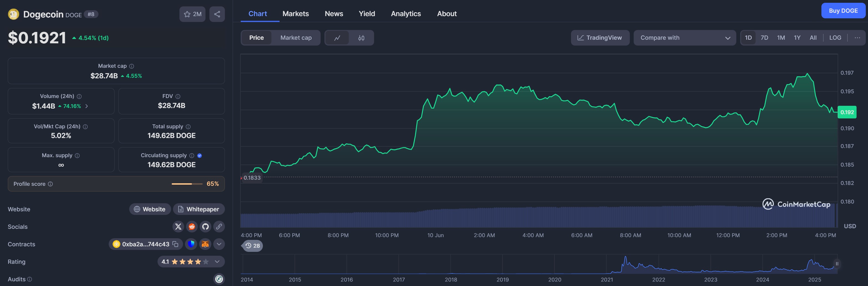Open Compare with dropdown
The height and width of the screenshot is (286, 868).
(684, 38)
